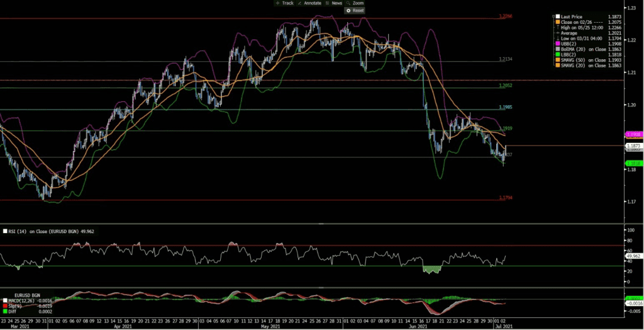Click the green LBB(2) legend swatch
The width and height of the screenshot is (644, 330).
click(558, 54)
